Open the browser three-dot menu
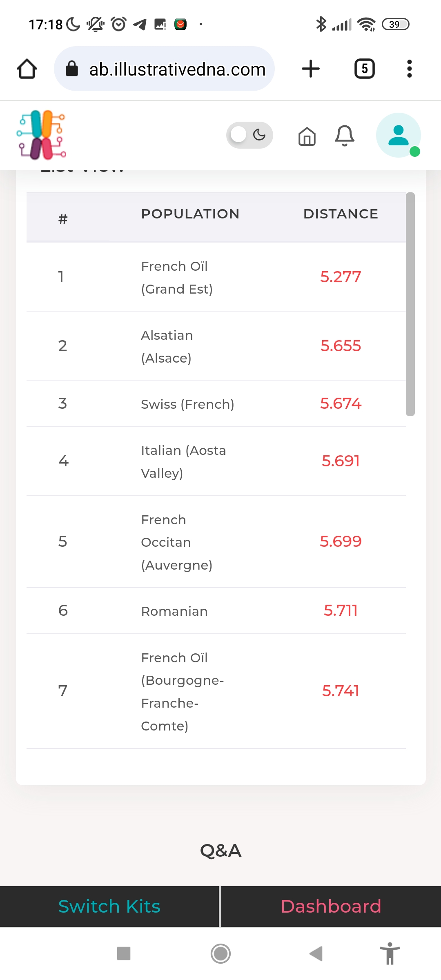The height and width of the screenshot is (980, 441). pos(409,69)
